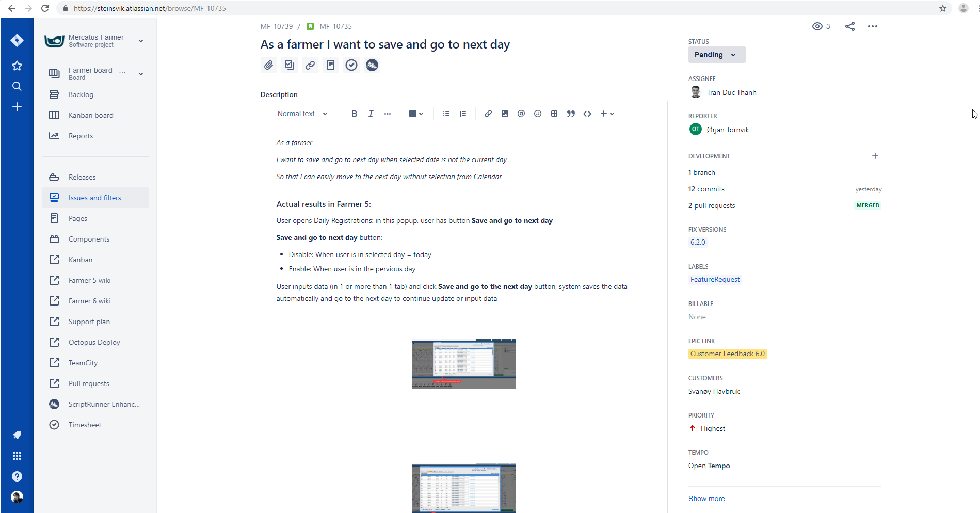This screenshot has height=513, width=980.
Task: Open the insert plus dropdown in editor
Action: point(607,114)
